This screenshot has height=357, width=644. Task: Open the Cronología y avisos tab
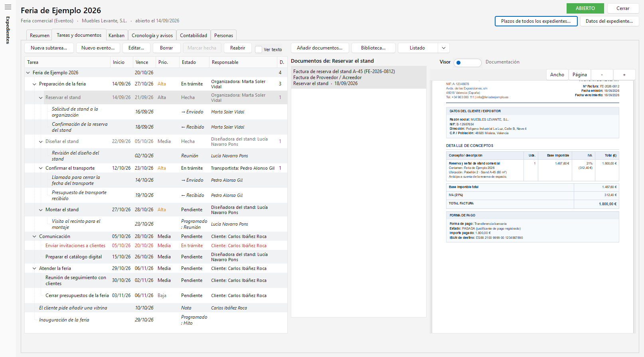tap(152, 36)
